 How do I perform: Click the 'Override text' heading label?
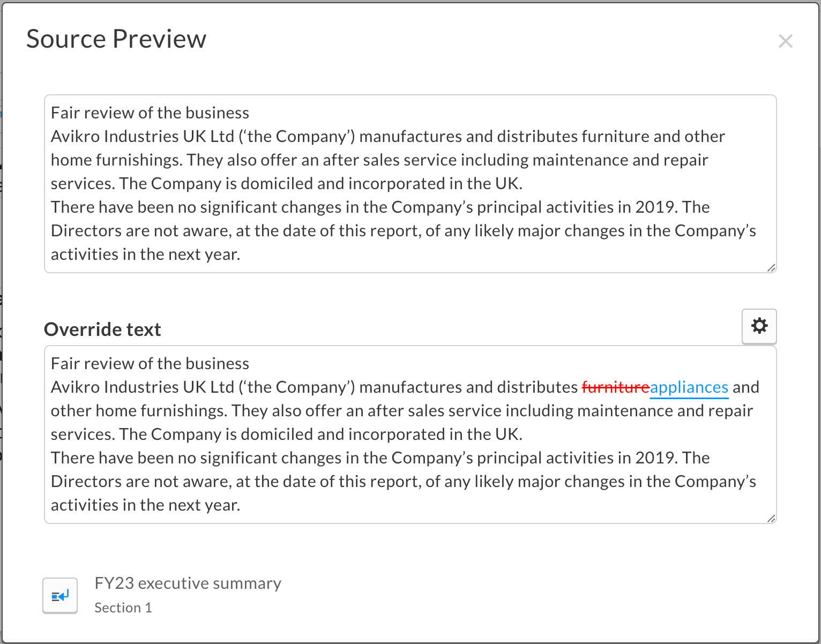click(102, 330)
